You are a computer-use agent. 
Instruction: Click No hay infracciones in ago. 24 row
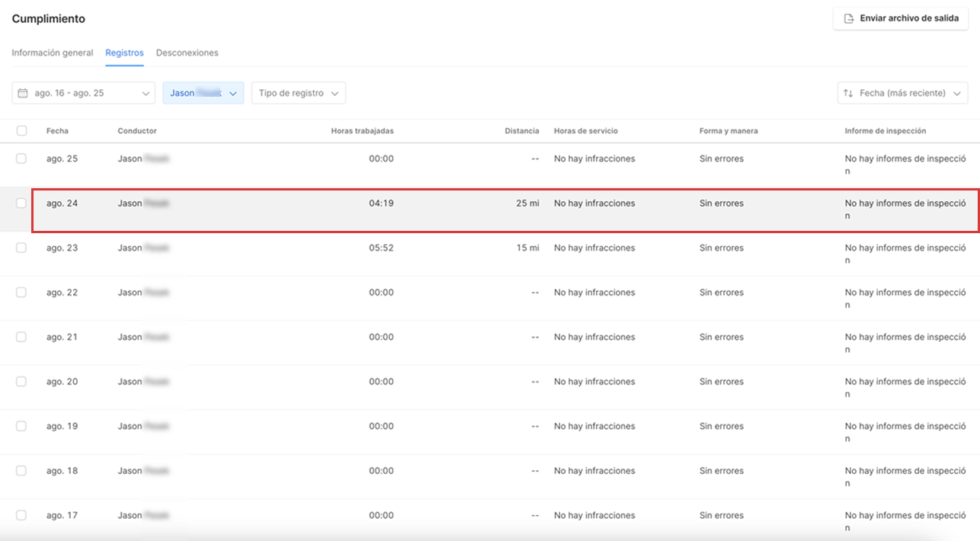point(594,203)
